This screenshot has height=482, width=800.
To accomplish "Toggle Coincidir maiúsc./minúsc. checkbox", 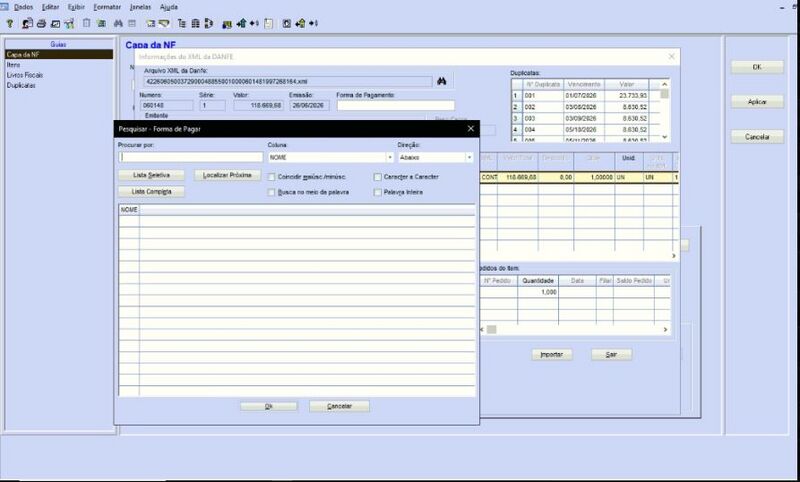I will (x=271, y=177).
